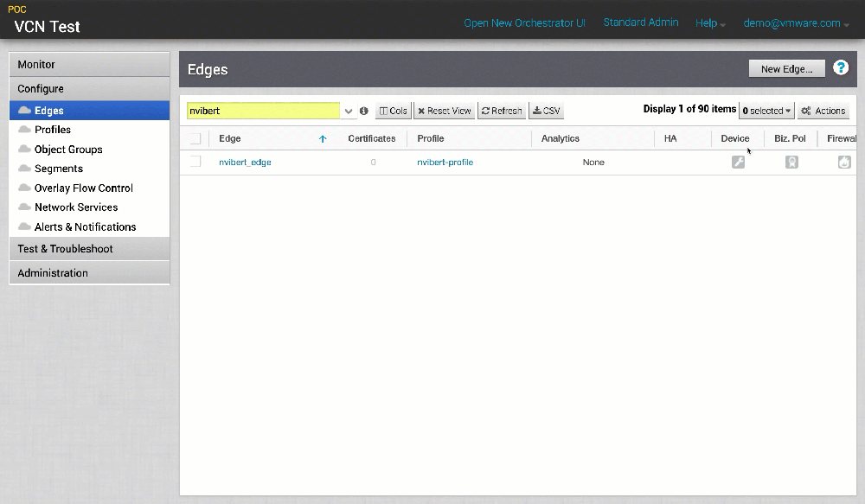Image resolution: width=865 pixels, height=504 pixels.
Task: Sort by the Edge column arrow
Action: click(322, 138)
